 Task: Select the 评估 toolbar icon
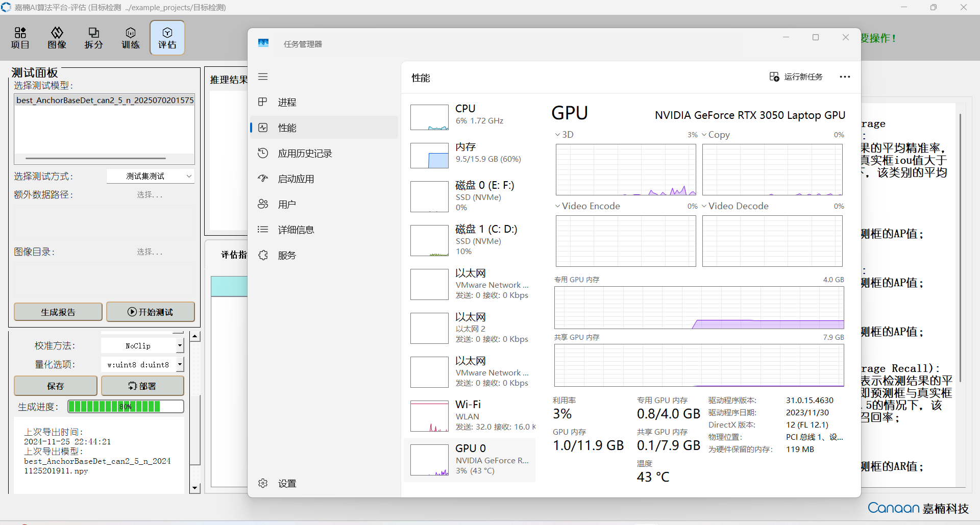(x=167, y=38)
